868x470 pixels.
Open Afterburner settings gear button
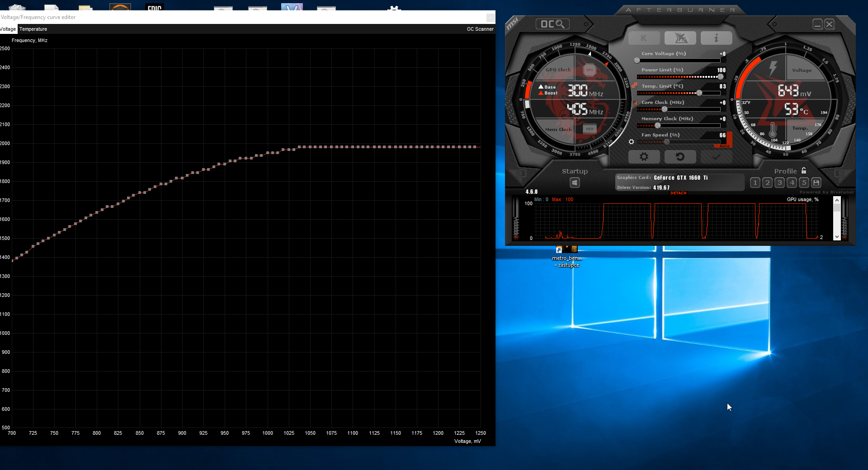point(644,157)
